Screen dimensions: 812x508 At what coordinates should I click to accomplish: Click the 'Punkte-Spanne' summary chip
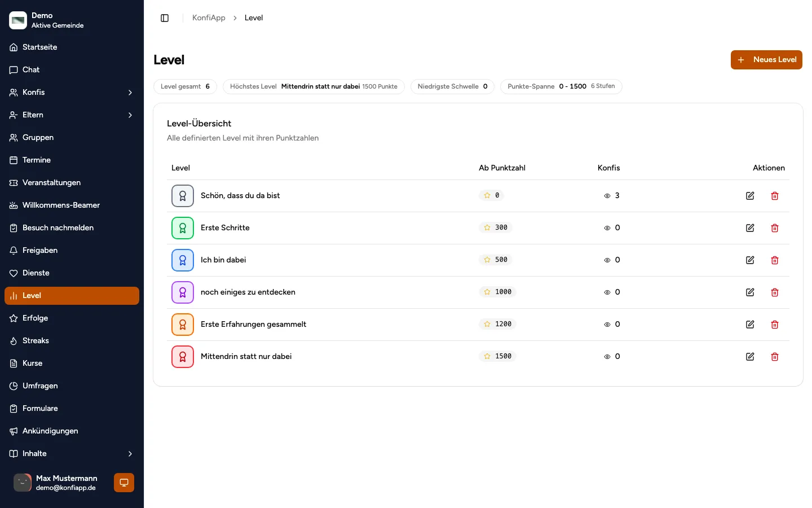(561, 86)
